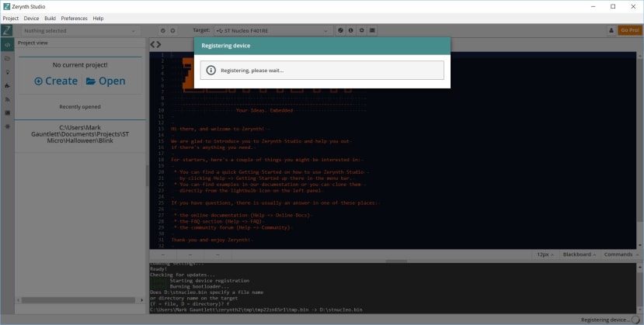Click 'Burning bootloader...' console line
The height and width of the screenshot is (325, 644).
[200, 286]
